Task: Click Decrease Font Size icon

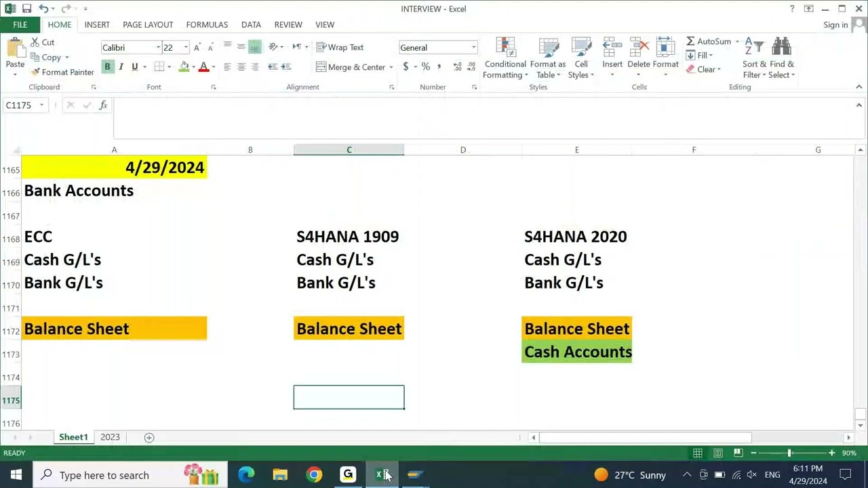Action: pos(210,47)
